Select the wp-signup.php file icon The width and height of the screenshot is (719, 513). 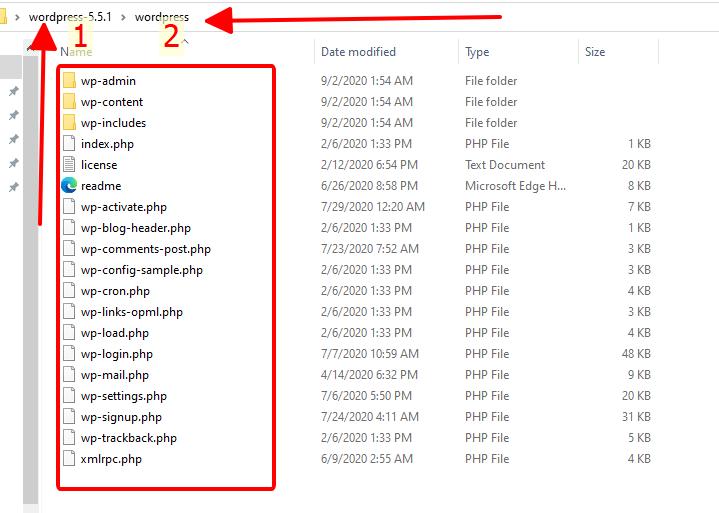69,417
